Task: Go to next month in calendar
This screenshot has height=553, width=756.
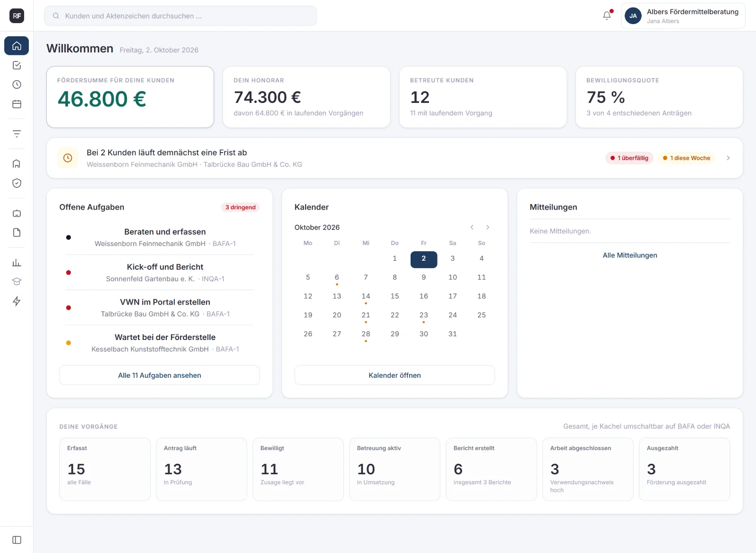Action: point(488,227)
